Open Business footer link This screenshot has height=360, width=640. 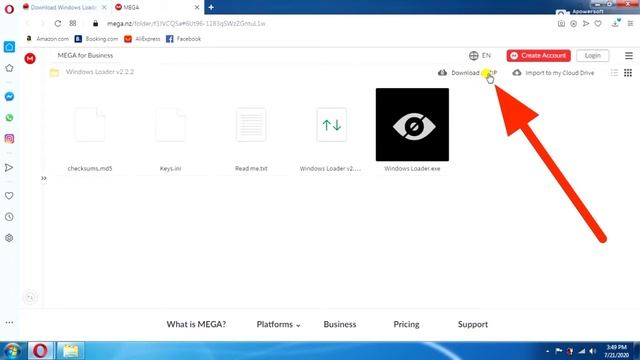pyautogui.click(x=340, y=324)
